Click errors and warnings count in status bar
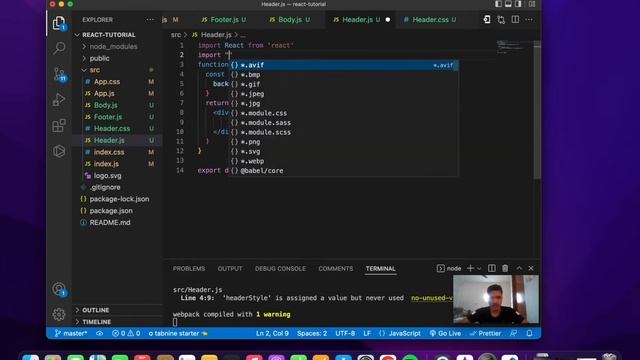This screenshot has height=360, width=640. (x=126, y=333)
